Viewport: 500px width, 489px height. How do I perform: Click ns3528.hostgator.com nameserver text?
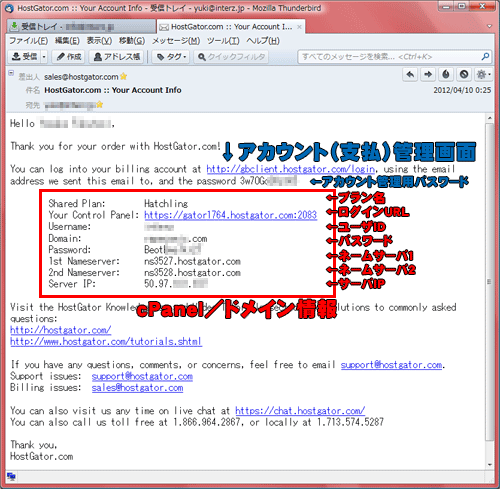(192, 273)
